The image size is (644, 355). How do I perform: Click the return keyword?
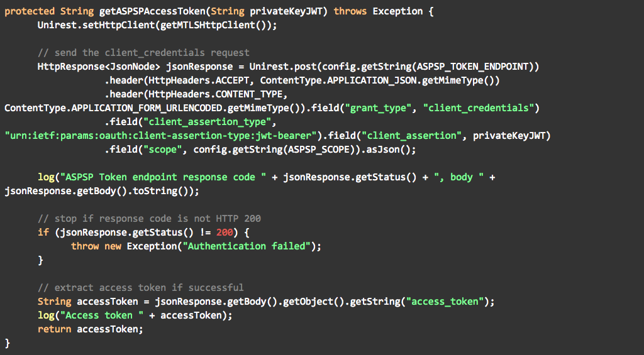pyautogui.click(x=54, y=329)
